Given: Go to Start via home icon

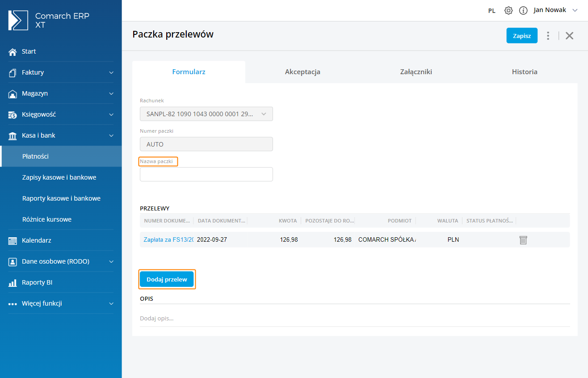Looking at the screenshot, I should pyautogui.click(x=13, y=52).
